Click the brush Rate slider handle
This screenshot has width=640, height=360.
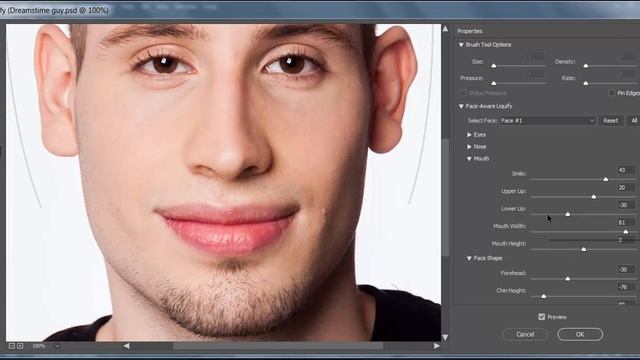(x=586, y=83)
